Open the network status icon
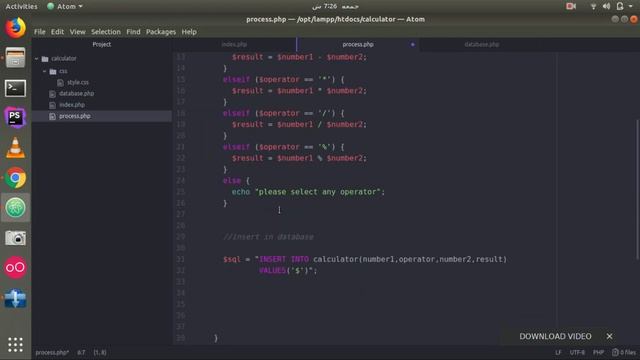Viewport: 640px width, 360px height. tap(593, 6)
